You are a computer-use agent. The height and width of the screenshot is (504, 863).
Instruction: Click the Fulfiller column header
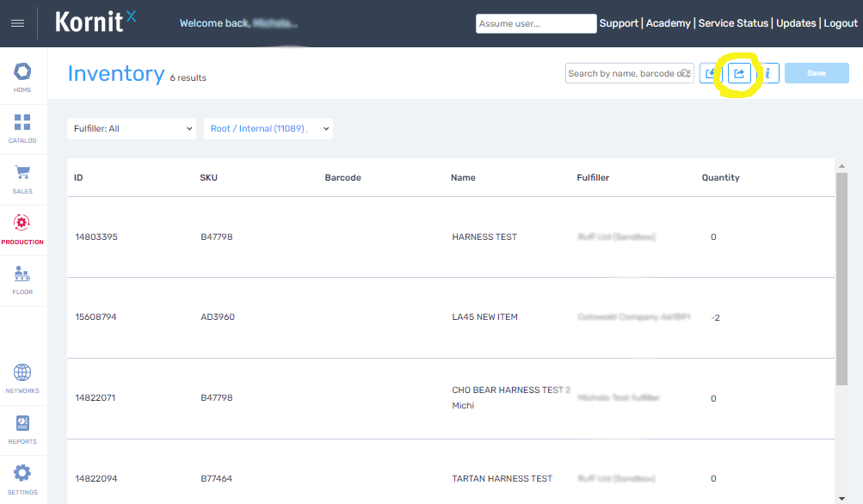(x=593, y=178)
